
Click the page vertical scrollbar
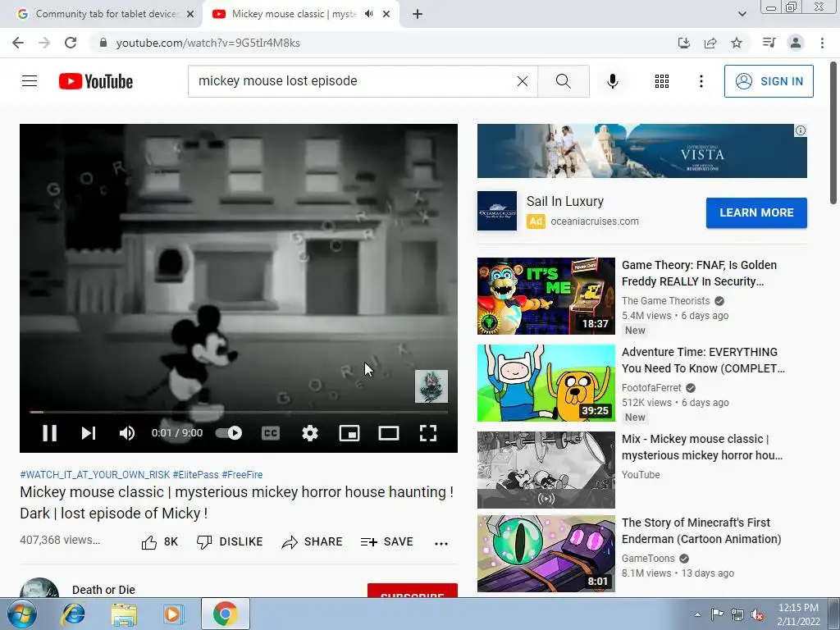pos(833,133)
